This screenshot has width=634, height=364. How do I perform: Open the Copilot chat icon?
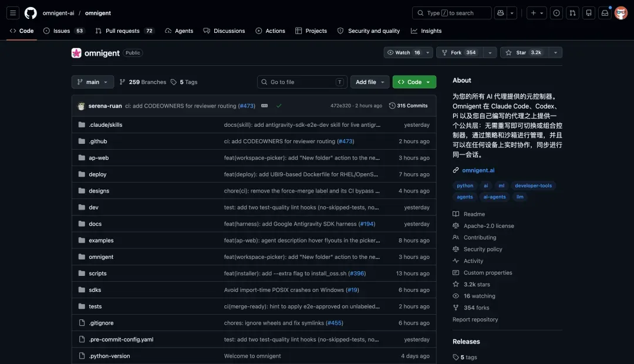pyautogui.click(x=501, y=13)
